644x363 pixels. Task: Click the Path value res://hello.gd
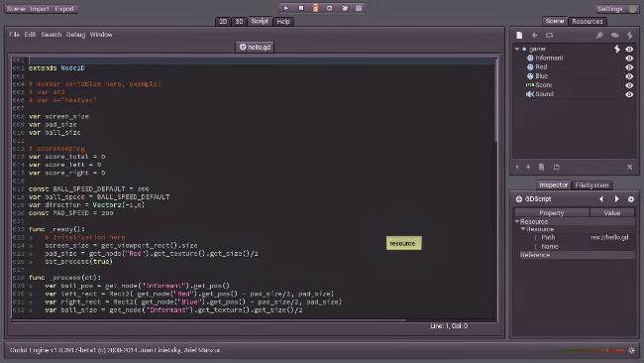pos(609,238)
